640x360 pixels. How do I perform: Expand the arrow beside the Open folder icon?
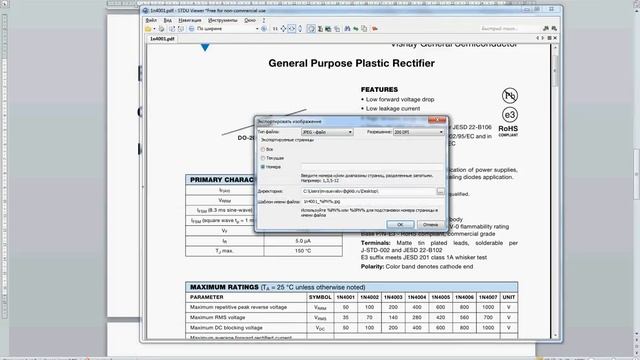tap(154, 29)
